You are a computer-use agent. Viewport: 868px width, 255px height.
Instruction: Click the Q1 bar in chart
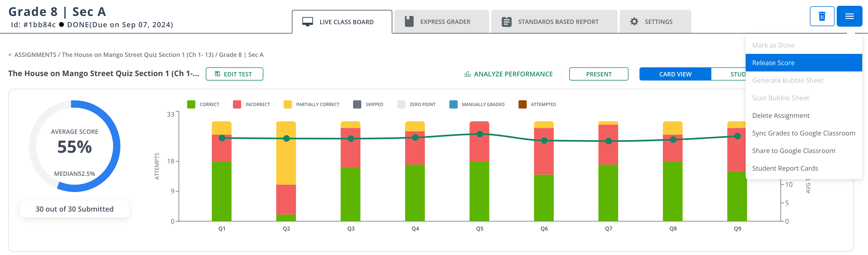(x=222, y=171)
